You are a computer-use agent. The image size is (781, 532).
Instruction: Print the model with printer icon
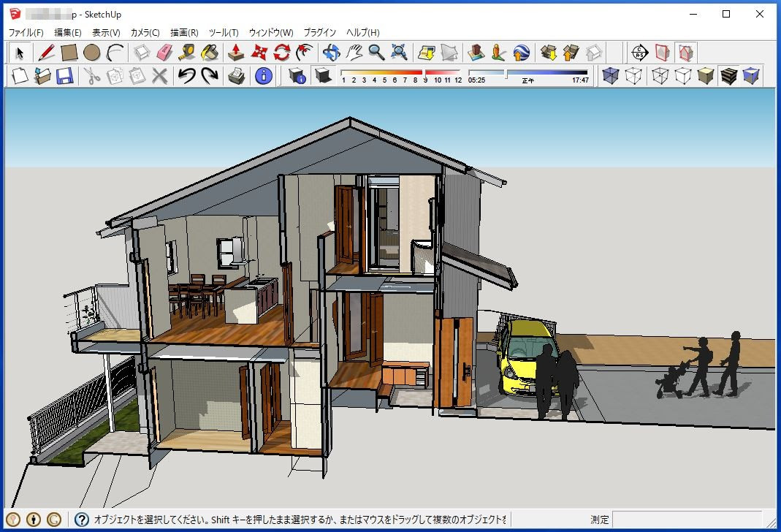coord(237,76)
